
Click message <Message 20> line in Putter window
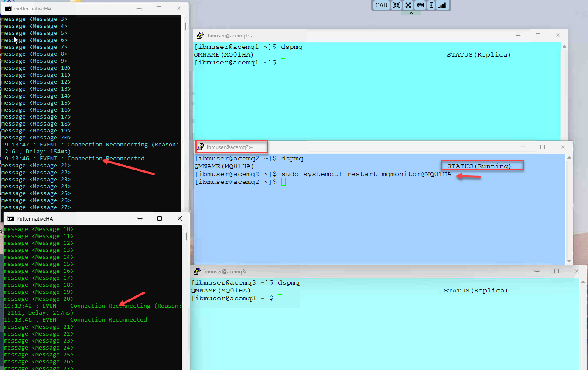[39, 299]
